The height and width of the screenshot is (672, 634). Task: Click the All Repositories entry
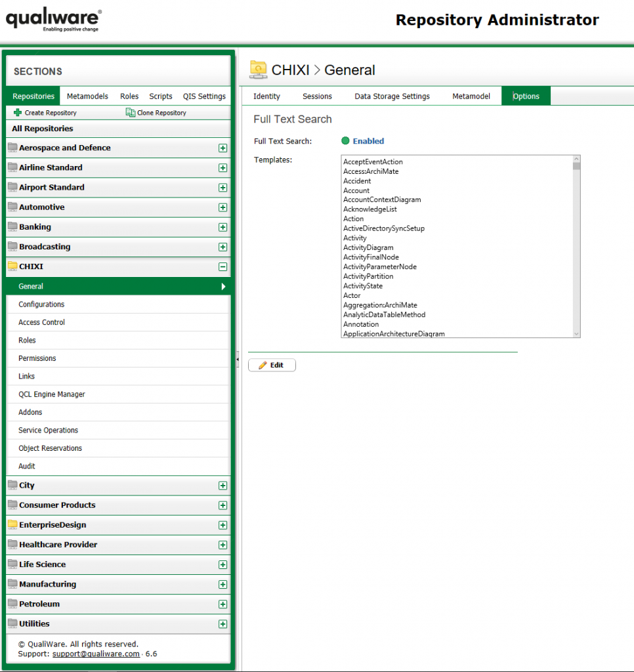[43, 129]
